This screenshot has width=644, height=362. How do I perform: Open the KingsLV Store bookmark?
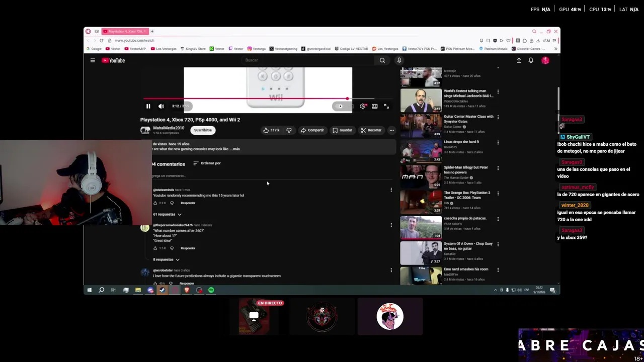pyautogui.click(x=193, y=49)
